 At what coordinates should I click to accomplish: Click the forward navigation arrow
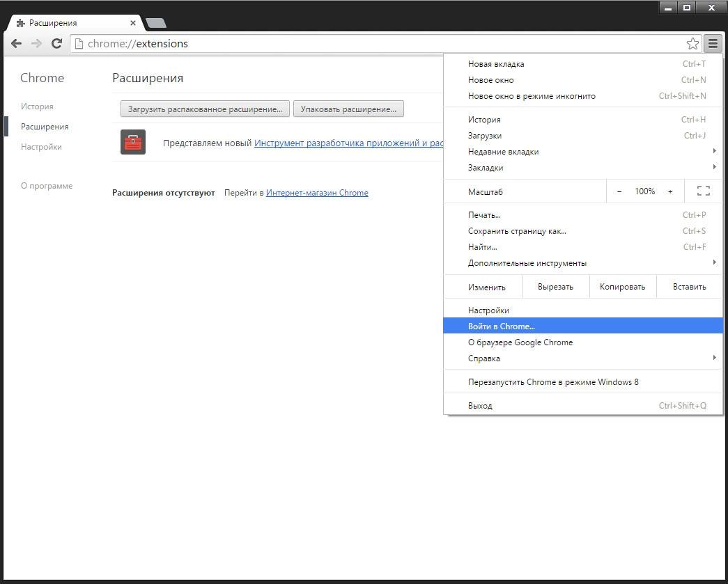tap(36, 44)
